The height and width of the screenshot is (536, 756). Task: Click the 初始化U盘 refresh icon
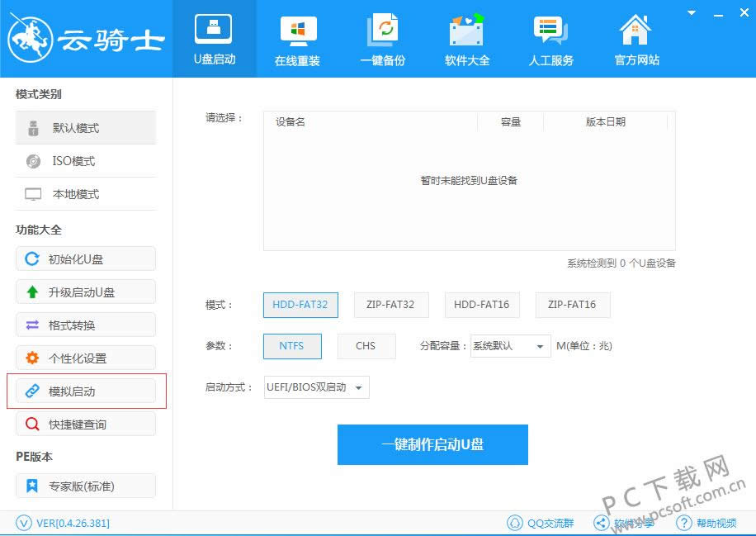coord(32,259)
